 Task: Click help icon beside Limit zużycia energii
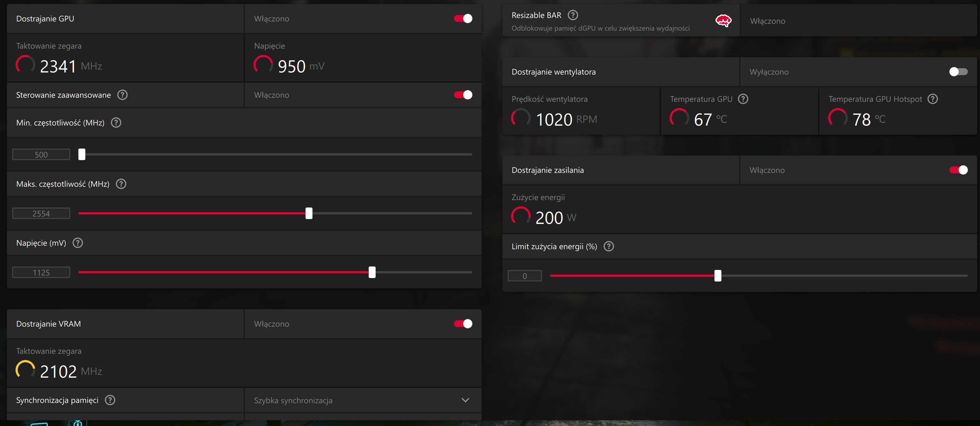tap(609, 246)
